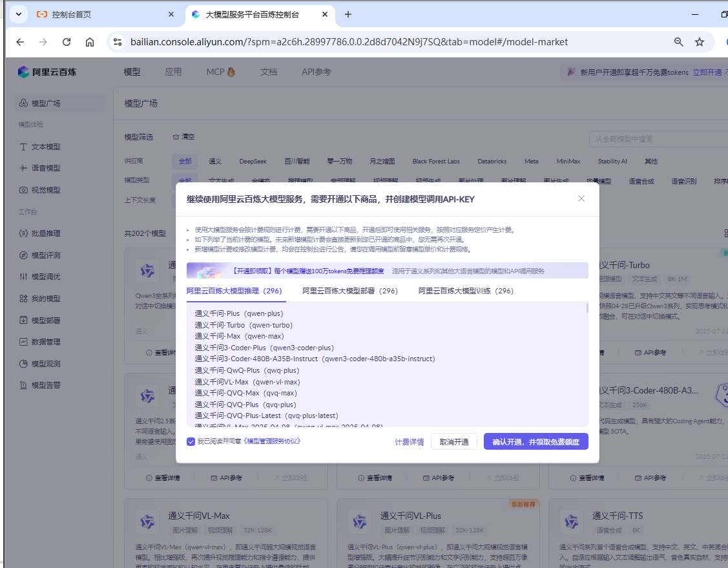Open 批量推理 in the sidebar

[x=40, y=233]
